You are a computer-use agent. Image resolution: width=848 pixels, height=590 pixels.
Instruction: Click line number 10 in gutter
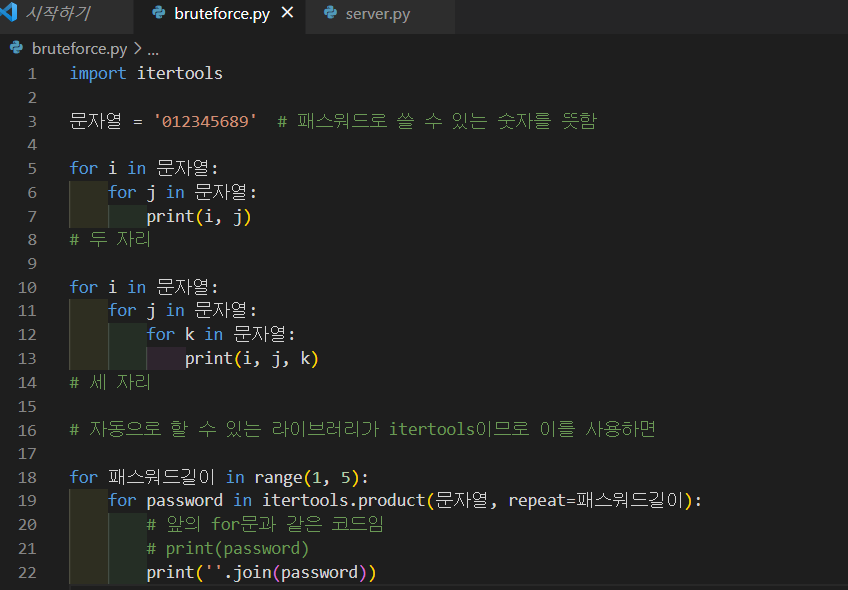[27, 287]
